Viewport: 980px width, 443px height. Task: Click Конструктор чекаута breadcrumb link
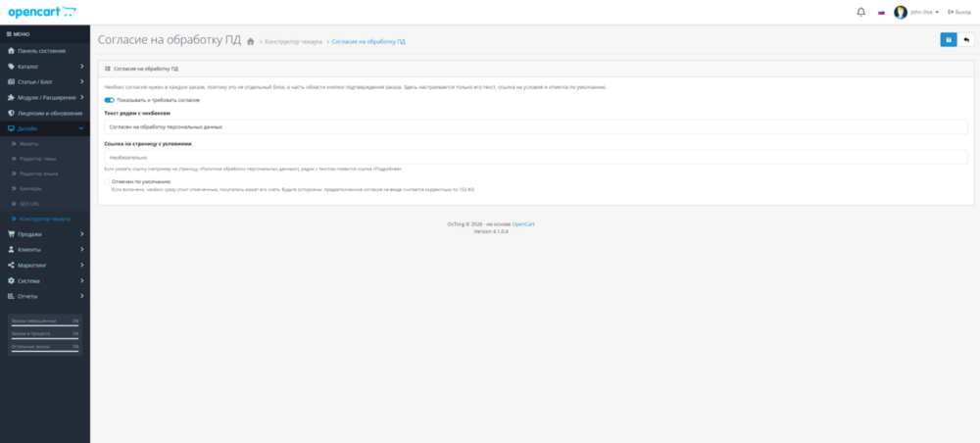pos(293,42)
